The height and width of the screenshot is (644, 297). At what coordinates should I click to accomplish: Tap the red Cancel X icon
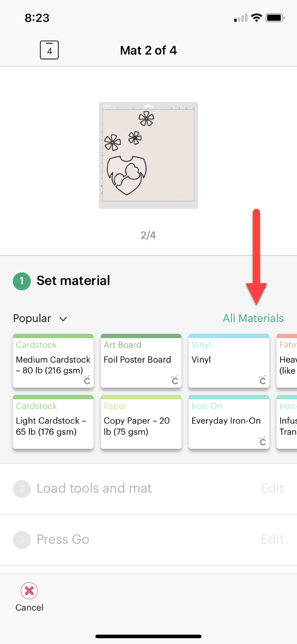click(x=29, y=591)
